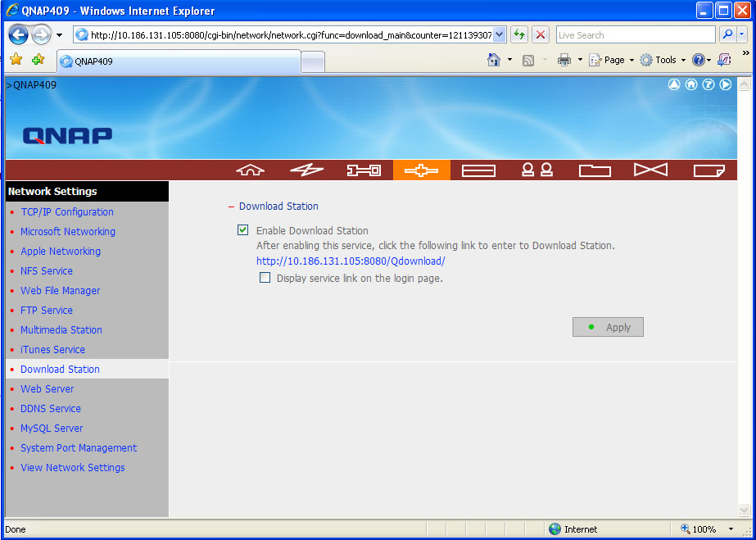Expand the address bar URL dropdown
The image size is (756, 540).
500,34
